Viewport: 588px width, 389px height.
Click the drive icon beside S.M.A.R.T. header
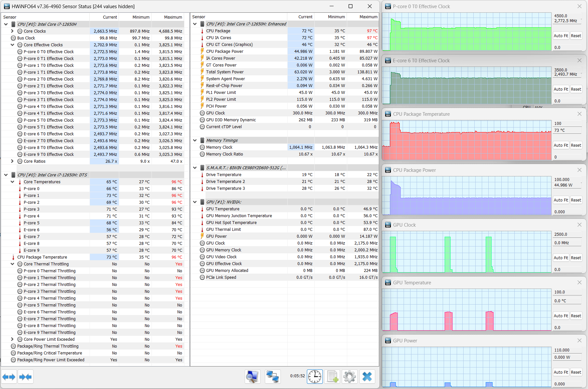point(202,168)
